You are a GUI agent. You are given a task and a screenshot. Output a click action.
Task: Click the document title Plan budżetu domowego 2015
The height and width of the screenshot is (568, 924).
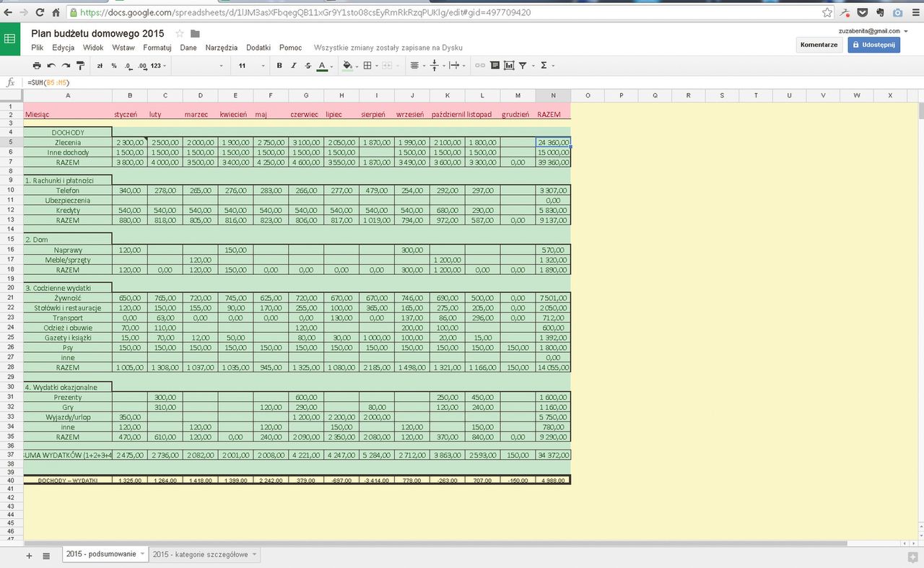97,34
